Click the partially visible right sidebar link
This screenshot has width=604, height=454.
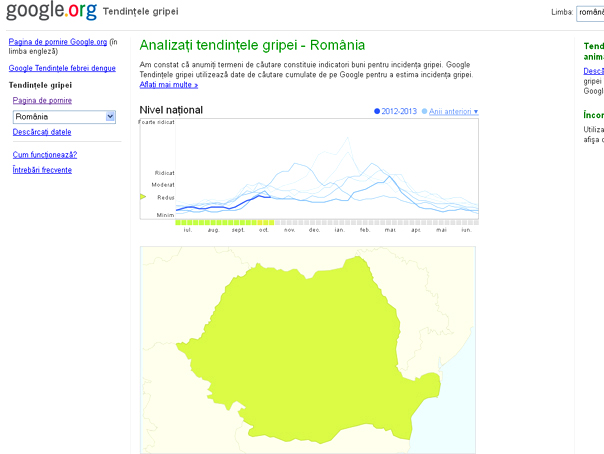pos(594,71)
